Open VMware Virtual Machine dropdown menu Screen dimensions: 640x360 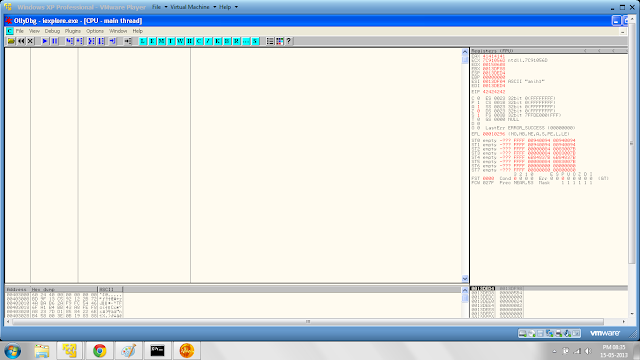(x=193, y=7)
